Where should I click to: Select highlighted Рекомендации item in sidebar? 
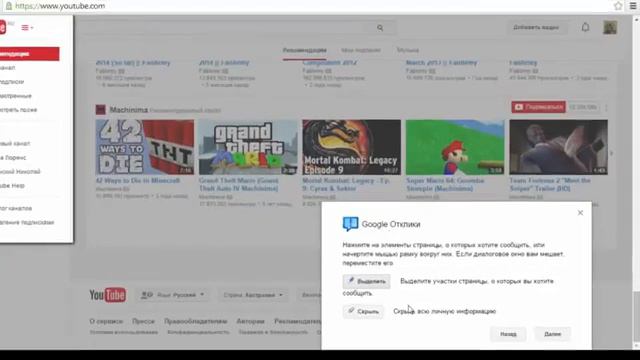(29, 54)
